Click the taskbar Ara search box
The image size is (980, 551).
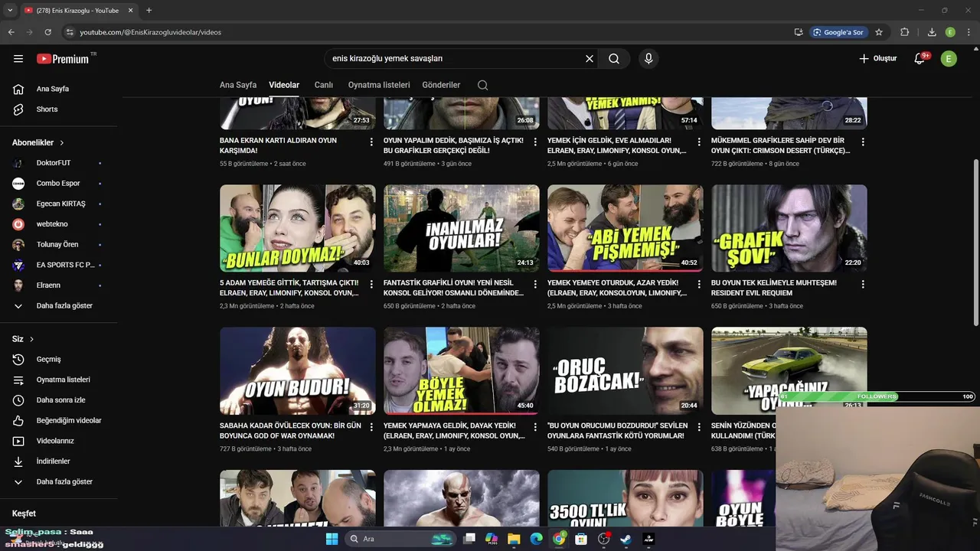(401, 539)
